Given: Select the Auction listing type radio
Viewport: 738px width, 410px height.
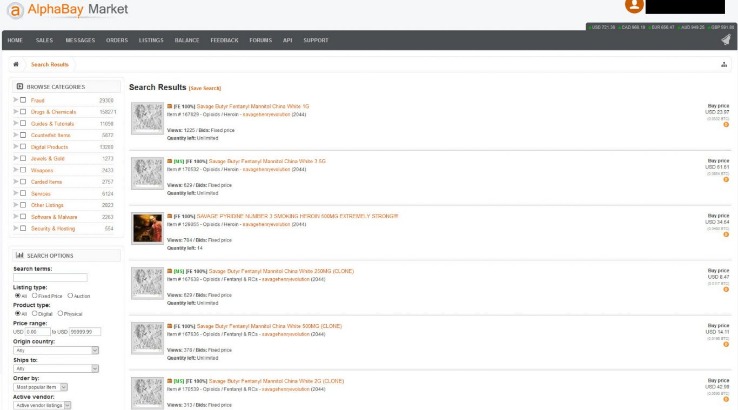Looking at the screenshot, I should pos(70,296).
